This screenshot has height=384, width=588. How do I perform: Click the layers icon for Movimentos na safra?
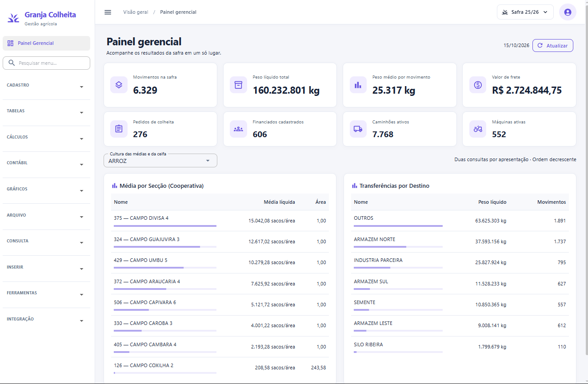tap(119, 85)
